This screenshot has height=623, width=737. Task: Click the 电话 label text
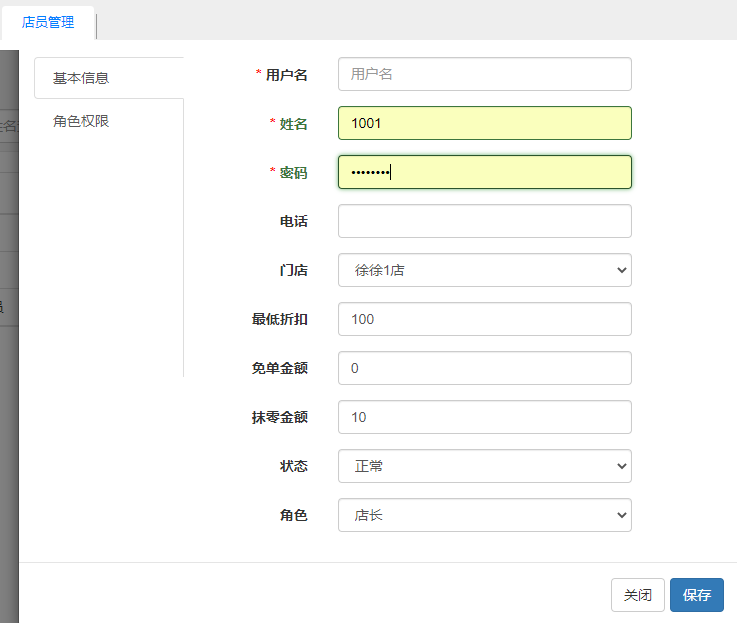click(293, 221)
